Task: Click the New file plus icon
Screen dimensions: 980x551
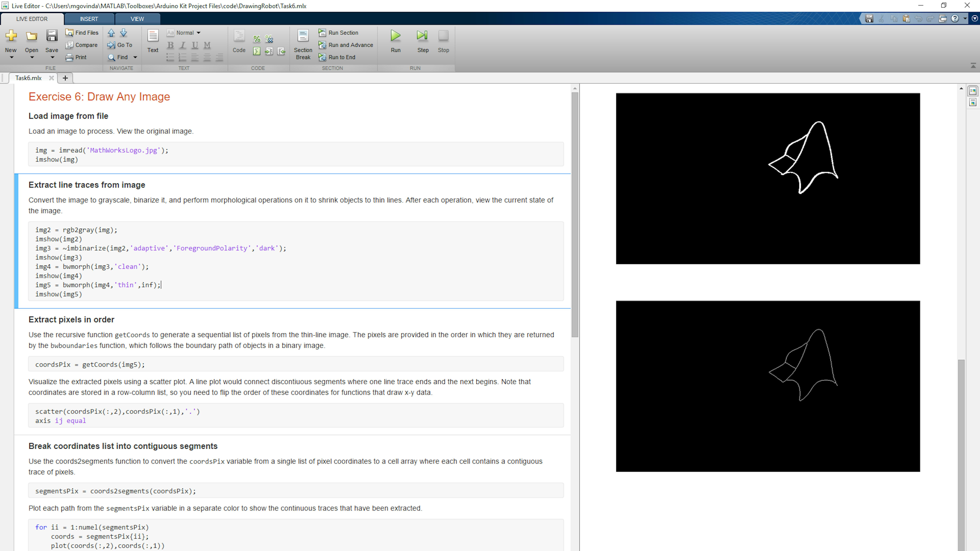Action: (x=11, y=36)
